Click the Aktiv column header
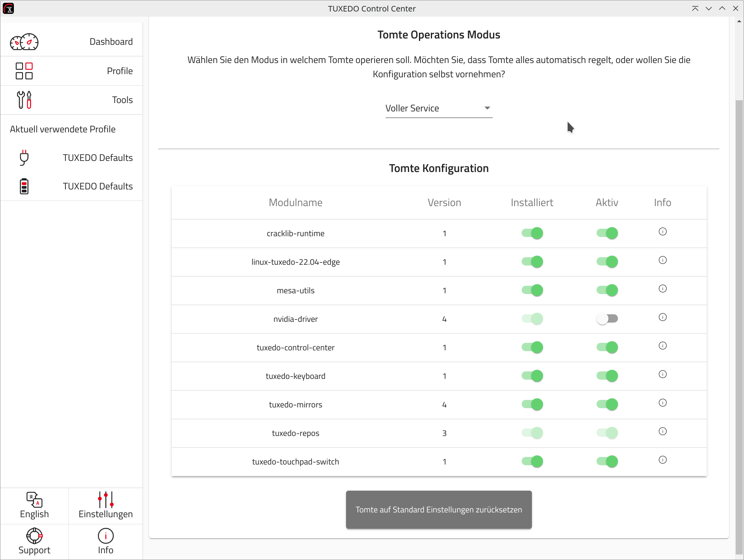 (607, 203)
